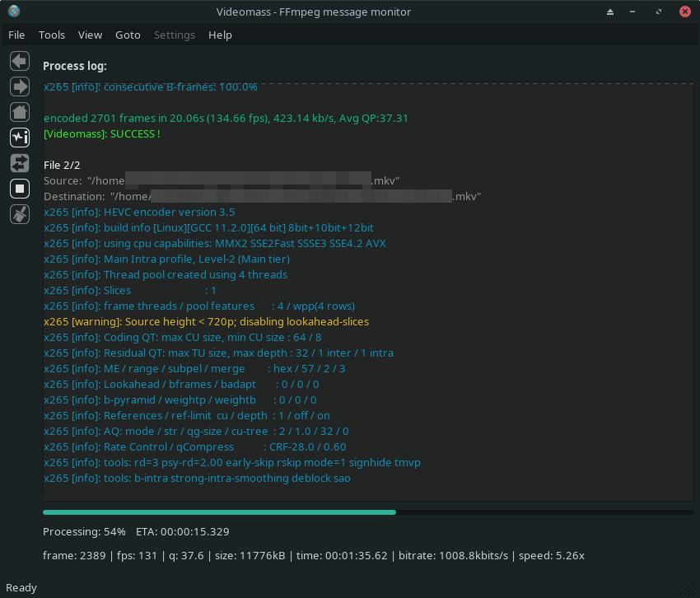Go to the home panel icon
Screen dimensions: 700x598
[x=20, y=112]
